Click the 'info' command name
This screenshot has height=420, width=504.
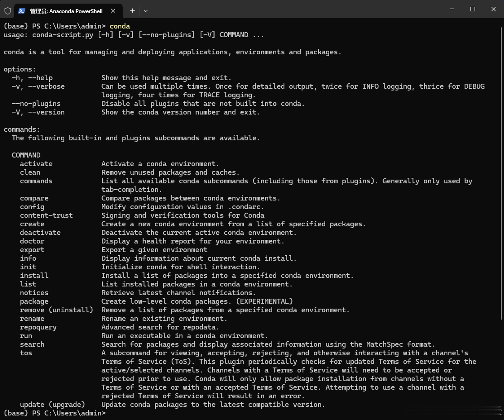click(28, 258)
